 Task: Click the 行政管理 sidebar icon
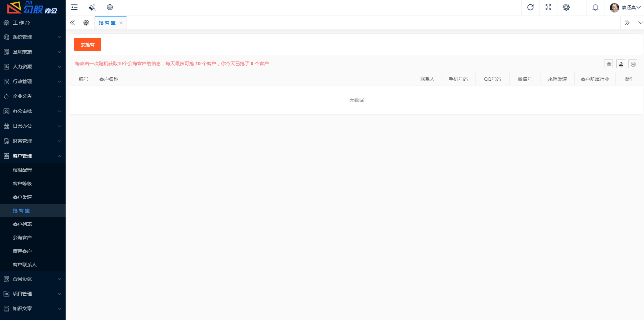(6, 81)
